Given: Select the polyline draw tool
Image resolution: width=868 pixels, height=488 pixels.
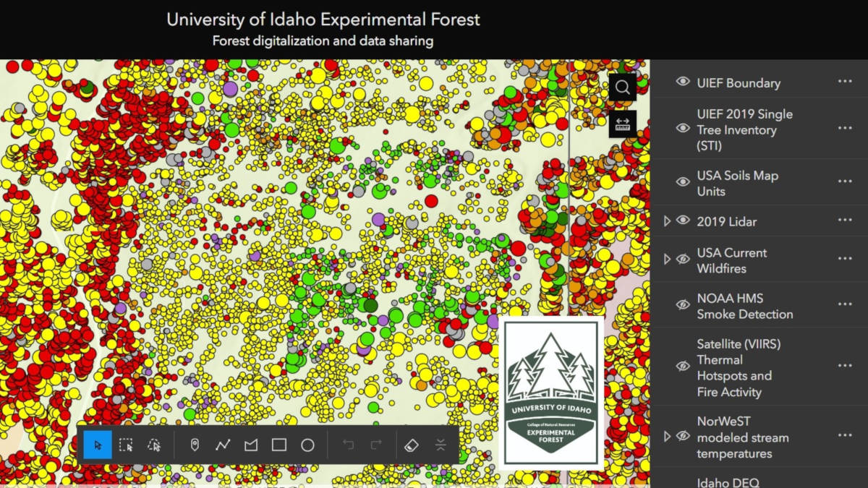Looking at the screenshot, I should click(223, 445).
